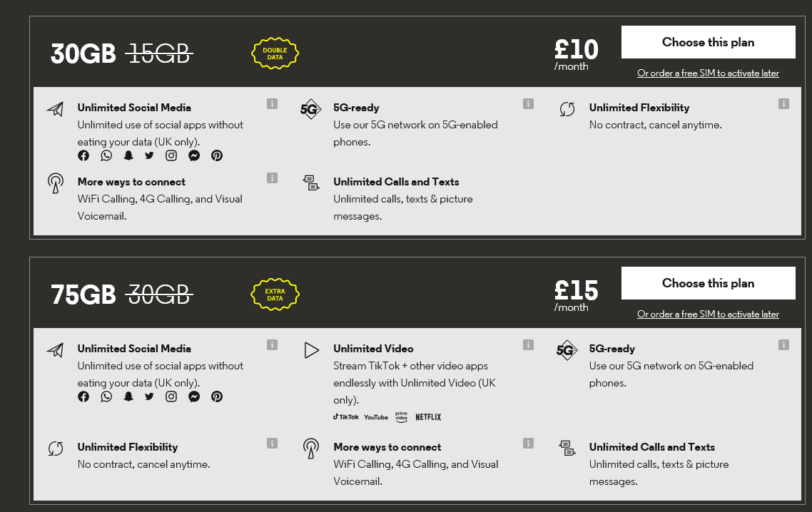Choose the £10 30GB plan
812x512 pixels.
click(708, 42)
